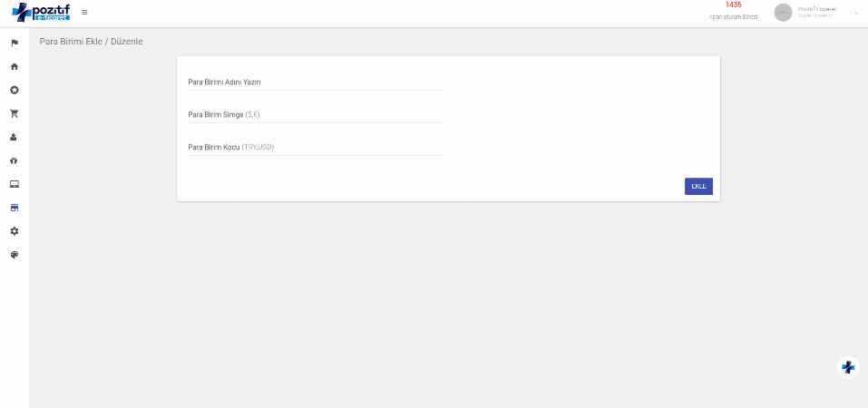Click the floating plus logo button
The width and height of the screenshot is (868, 408).
pyautogui.click(x=848, y=367)
